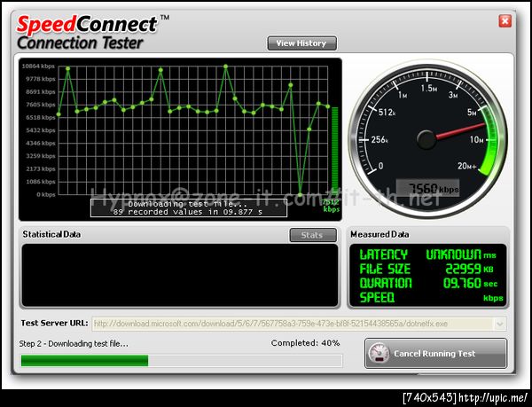The height and width of the screenshot is (407, 532).
Task: Click the 7605 kbps axis label
Action: point(41,105)
